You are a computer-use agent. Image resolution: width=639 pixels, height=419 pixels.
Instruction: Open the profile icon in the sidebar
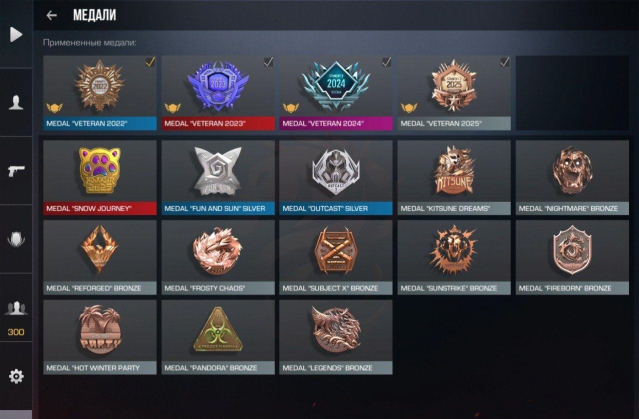pos(16,102)
